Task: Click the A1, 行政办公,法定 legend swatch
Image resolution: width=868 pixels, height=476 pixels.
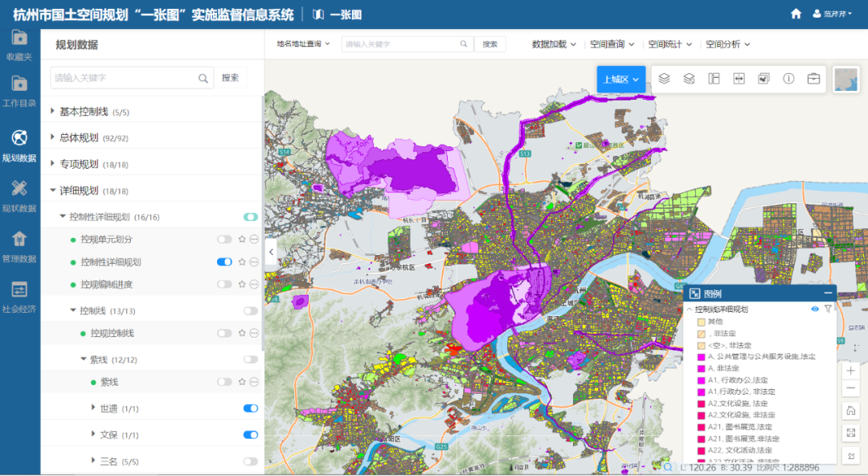Action: [702, 380]
